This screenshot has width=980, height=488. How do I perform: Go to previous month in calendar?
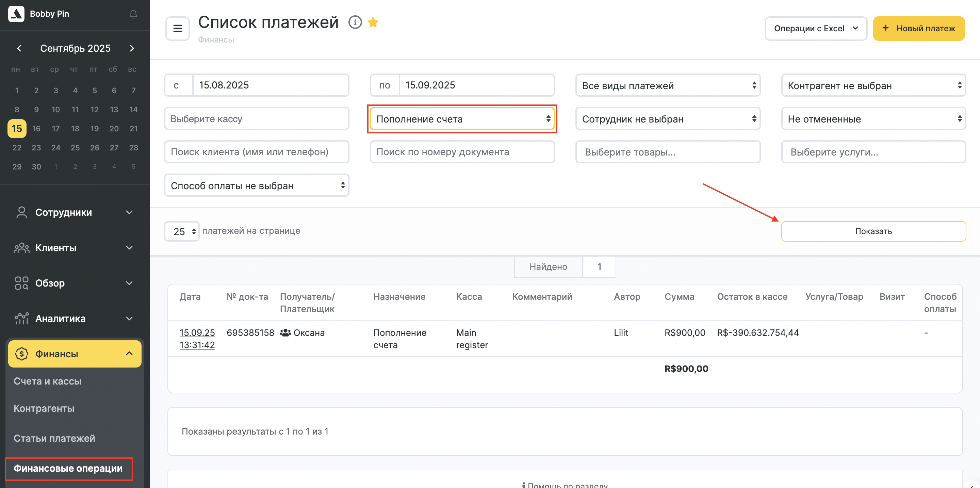click(x=19, y=48)
